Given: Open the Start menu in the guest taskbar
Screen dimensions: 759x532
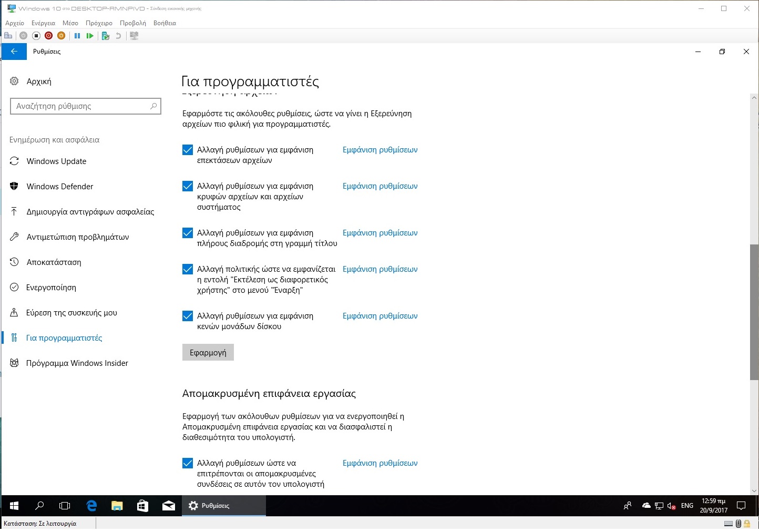Looking at the screenshot, I should [x=14, y=506].
